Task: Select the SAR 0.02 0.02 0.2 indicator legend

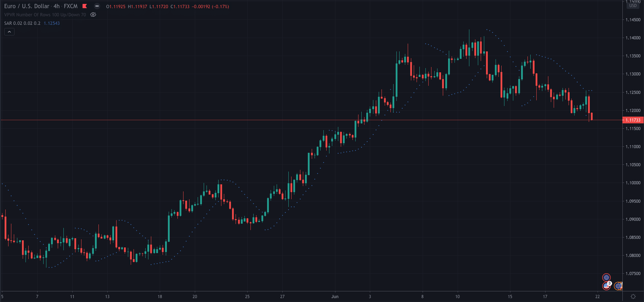Action: pyautogui.click(x=22, y=23)
